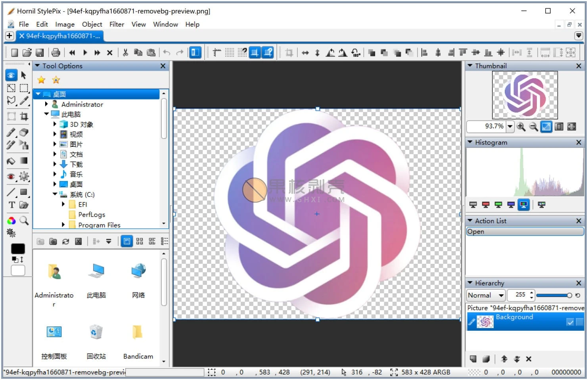The height and width of the screenshot is (380, 588).
Task: Toggle Background layer visibility checkbox
Action: 570,322
